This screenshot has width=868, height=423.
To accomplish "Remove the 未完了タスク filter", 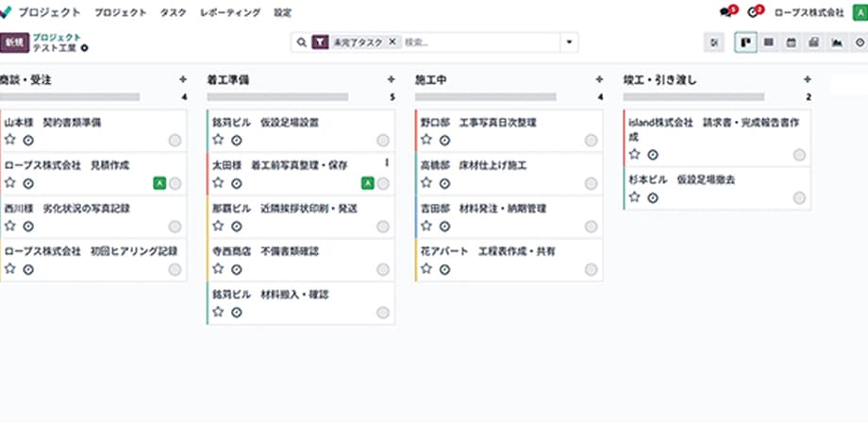I will point(392,42).
